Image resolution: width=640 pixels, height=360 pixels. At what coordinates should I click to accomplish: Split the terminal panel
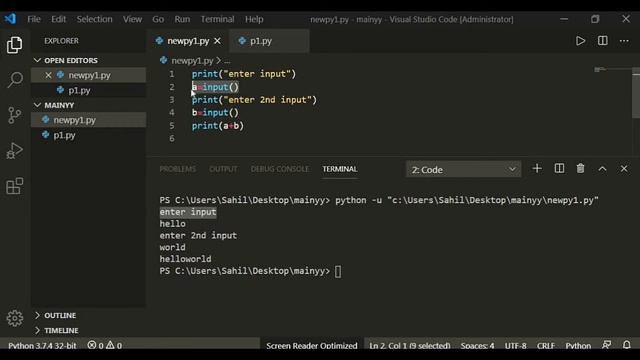point(559,169)
